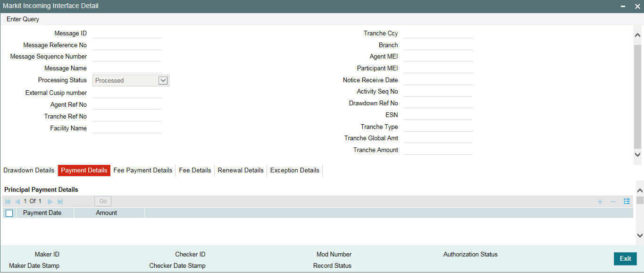The image size is (644, 273).
Task: Click the Tranche Amount field
Action: (x=438, y=150)
